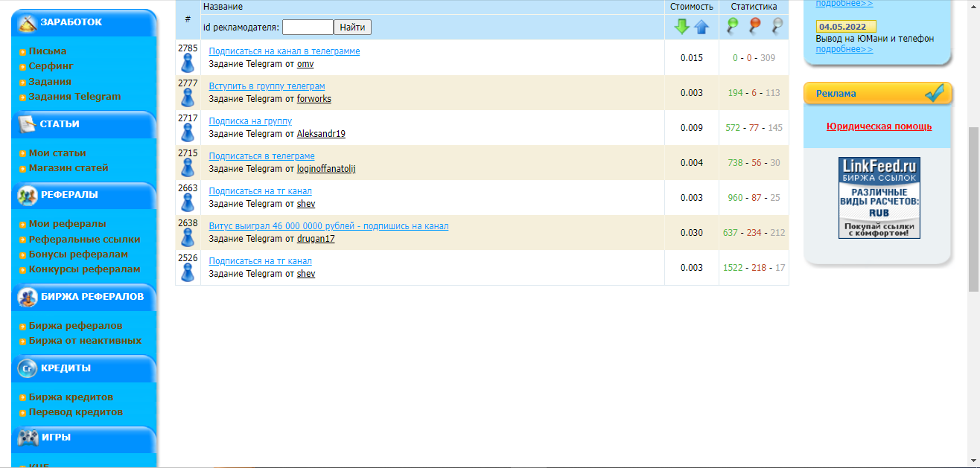Screen dimensions: 980x468
Task: Open Письма in the sidebar
Action: point(48,51)
